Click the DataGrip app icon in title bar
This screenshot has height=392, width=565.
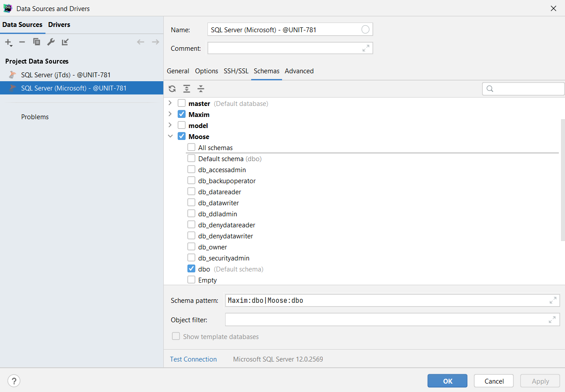(x=8, y=8)
